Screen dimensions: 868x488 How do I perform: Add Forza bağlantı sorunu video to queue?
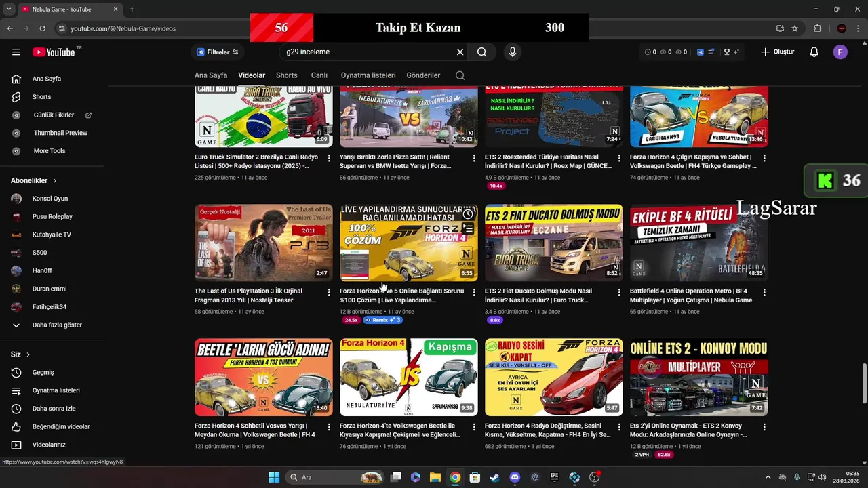pos(468,229)
